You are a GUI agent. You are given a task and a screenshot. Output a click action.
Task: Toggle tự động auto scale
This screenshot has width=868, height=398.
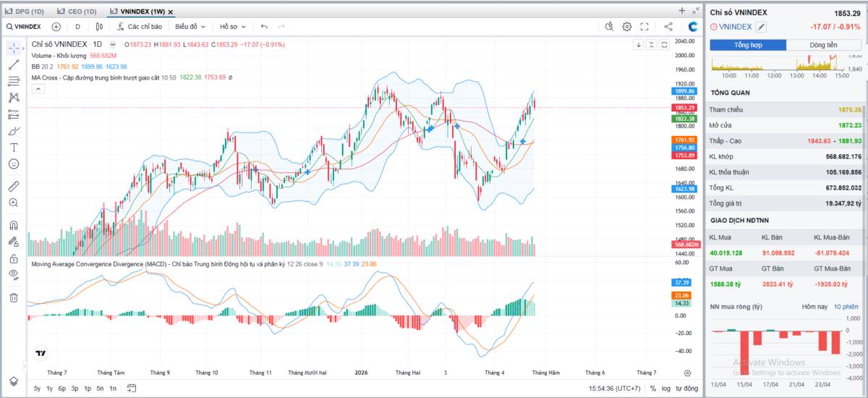click(686, 389)
